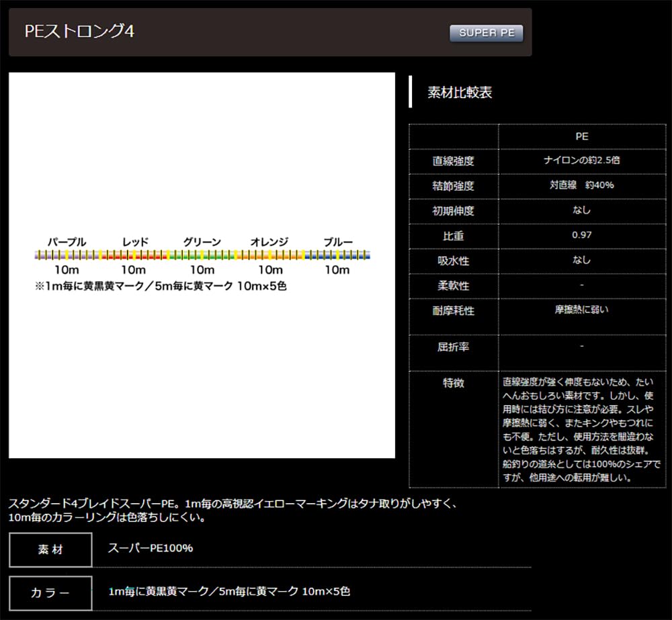Click the ナイロンの約2.5倍 value link
Screen dimensions: 672x620
(x=583, y=161)
